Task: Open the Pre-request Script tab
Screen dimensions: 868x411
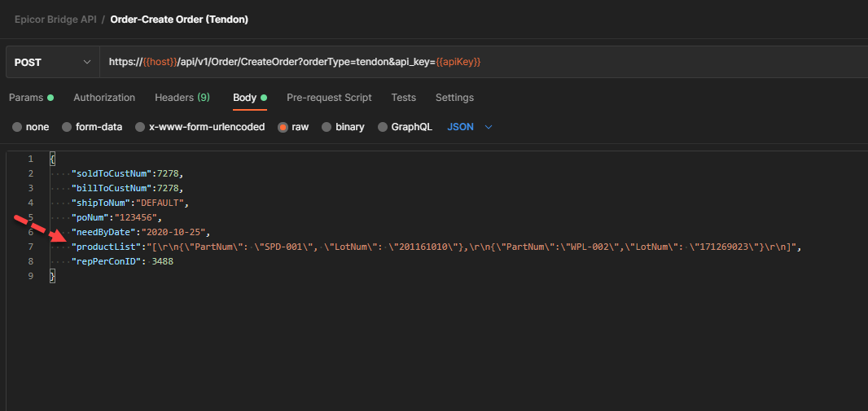Action: click(329, 98)
